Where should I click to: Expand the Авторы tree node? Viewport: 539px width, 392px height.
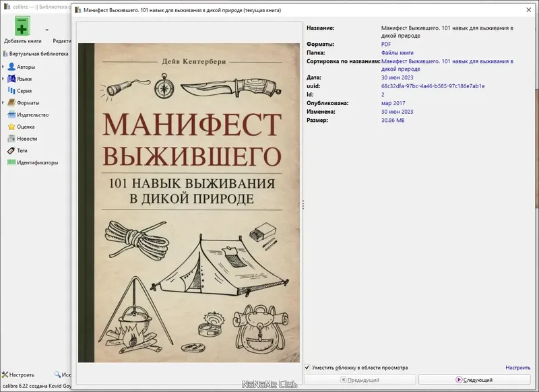(x=3, y=67)
